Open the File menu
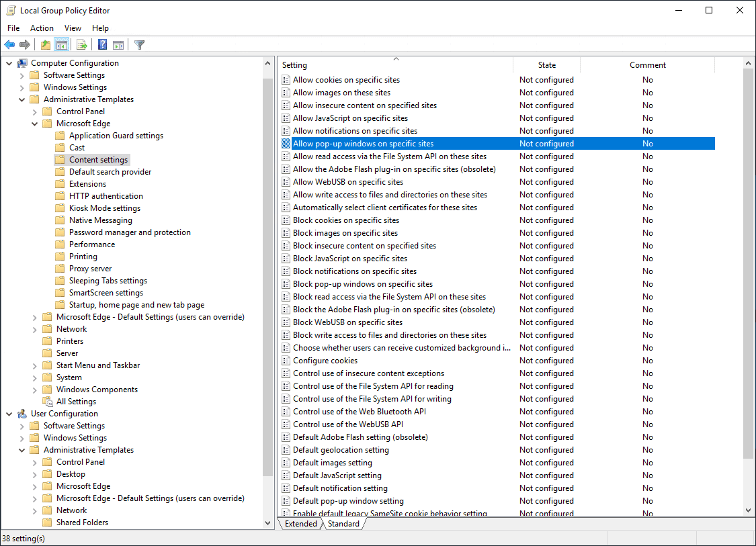The width and height of the screenshot is (756, 546). click(x=13, y=28)
